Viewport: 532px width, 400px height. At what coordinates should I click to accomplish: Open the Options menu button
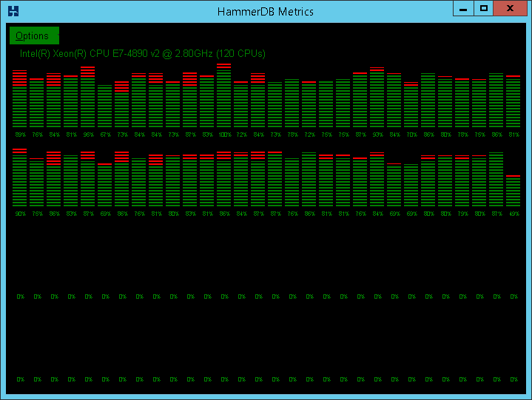point(34,35)
